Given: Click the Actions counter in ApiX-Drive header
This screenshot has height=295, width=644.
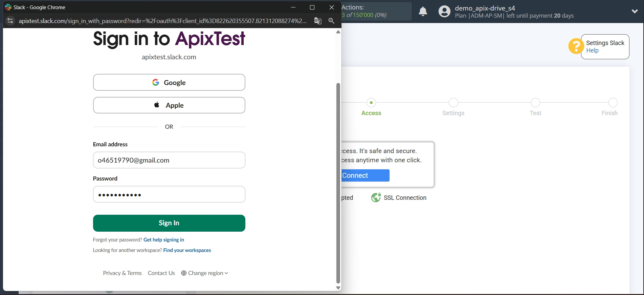Looking at the screenshot, I should (376, 11).
